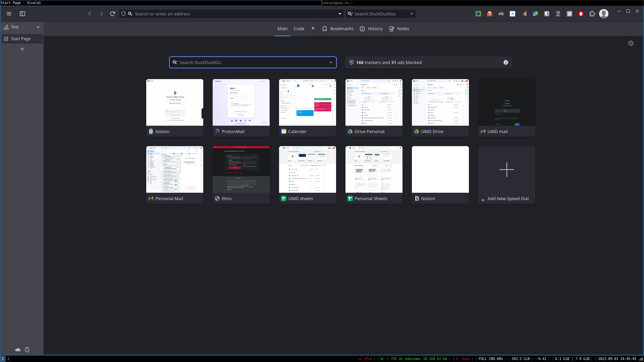Open the Personal Sheets speed dial

click(374, 175)
